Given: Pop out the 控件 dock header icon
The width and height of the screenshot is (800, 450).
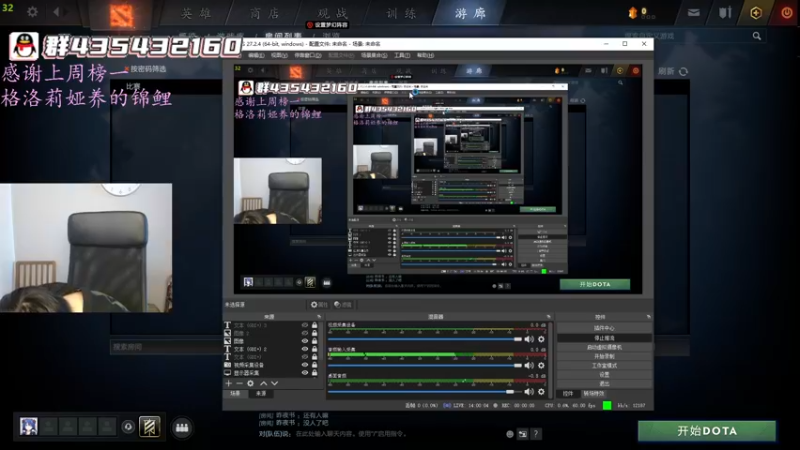Looking at the screenshot, I should [x=648, y=317].
